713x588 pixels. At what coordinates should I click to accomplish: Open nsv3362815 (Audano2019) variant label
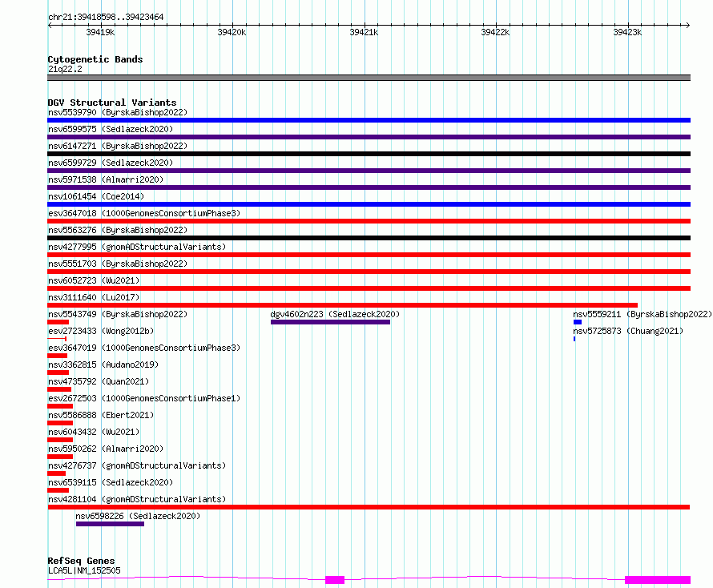click(x=103, y=364)
